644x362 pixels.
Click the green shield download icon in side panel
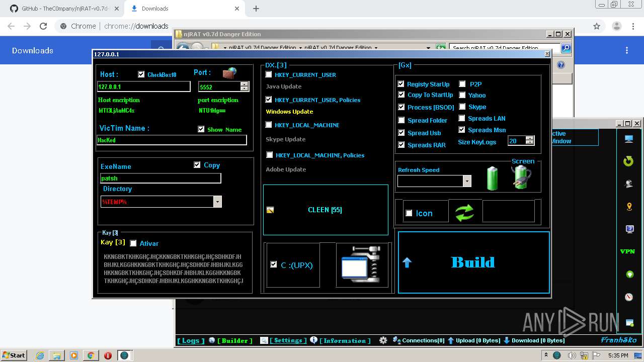click(629, 275)
